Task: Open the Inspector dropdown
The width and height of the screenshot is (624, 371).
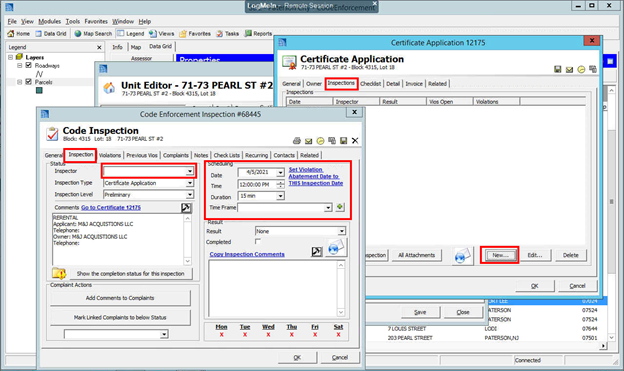Action: pos(190,172)
